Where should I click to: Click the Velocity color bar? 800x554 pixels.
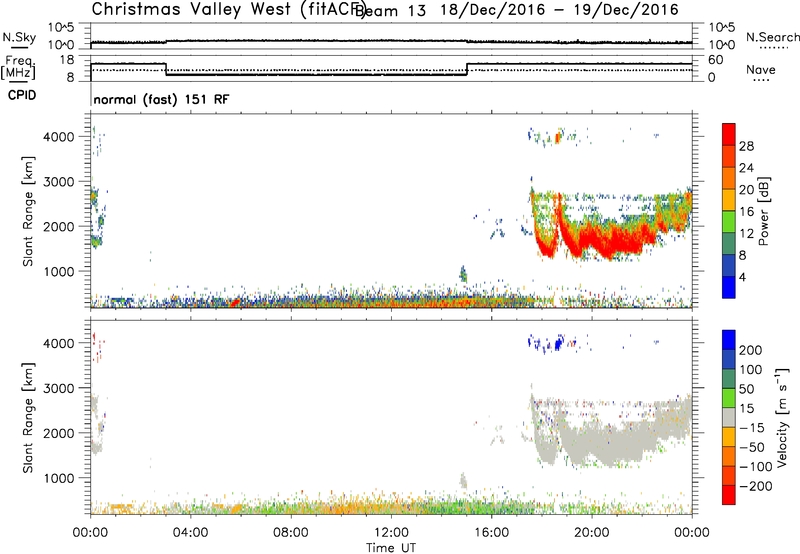click(729, 417)
